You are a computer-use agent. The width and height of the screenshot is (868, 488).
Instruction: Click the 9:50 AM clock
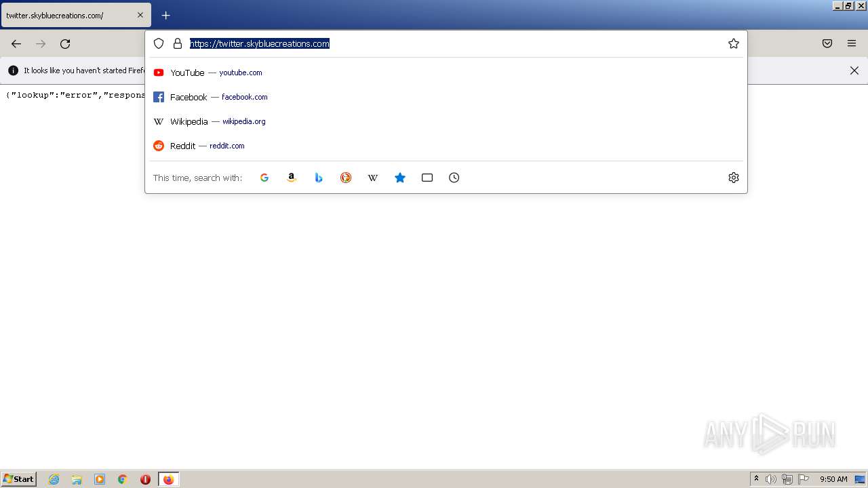tap(833, 479)
